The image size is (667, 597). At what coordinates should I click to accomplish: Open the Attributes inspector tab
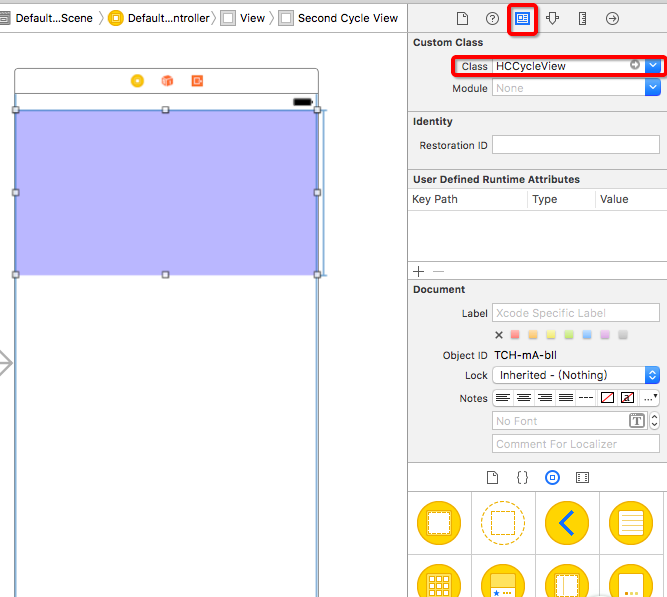(x=552, y=18)
